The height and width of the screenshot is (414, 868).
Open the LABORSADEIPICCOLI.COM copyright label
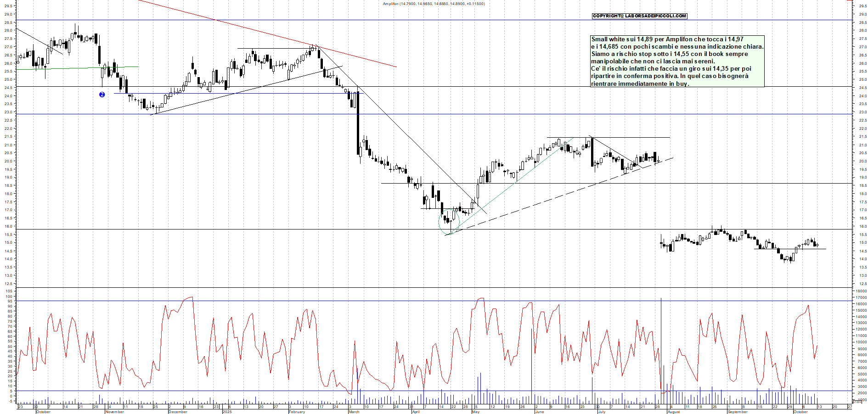click(639, 16)
